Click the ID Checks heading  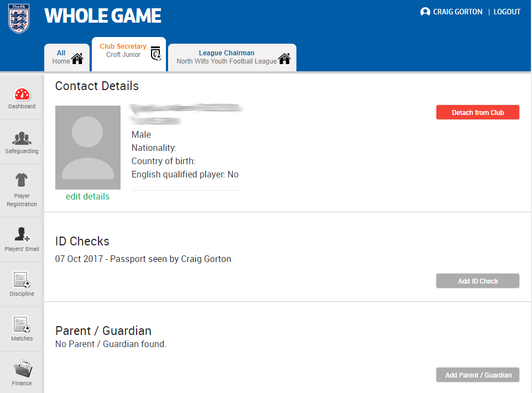pyautogui.click(x=82, y=241)
